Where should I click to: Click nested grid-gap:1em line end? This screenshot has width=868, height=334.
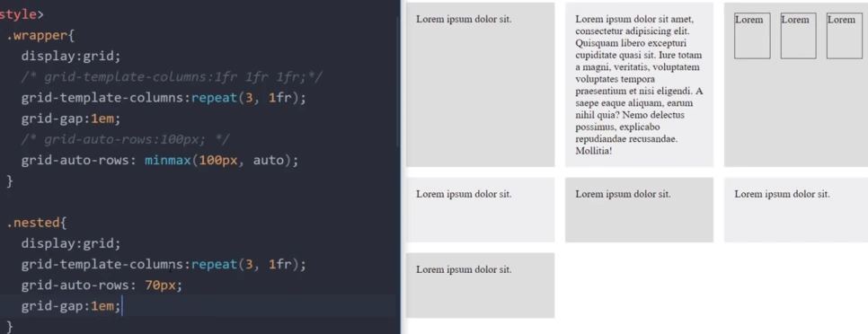120,306
